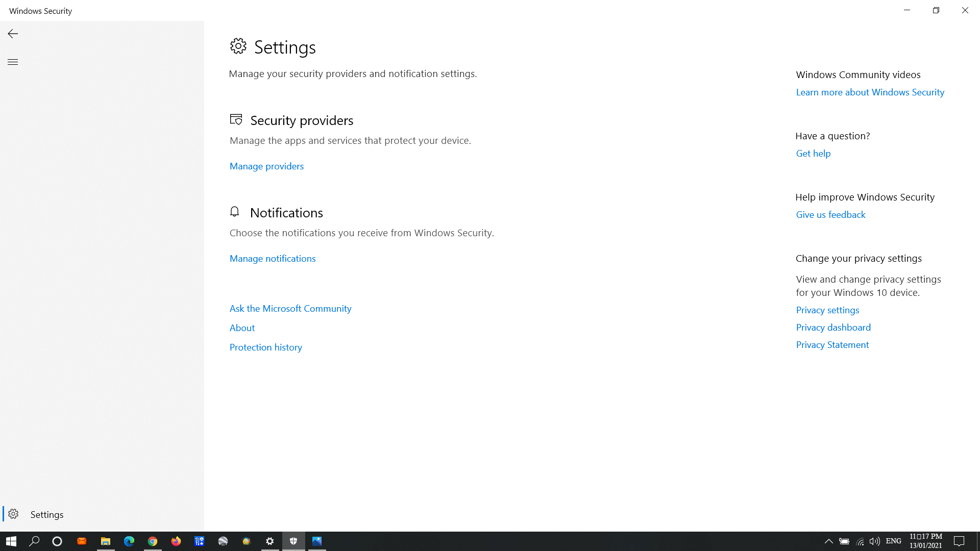980x551 pixels.
Task: Click Ask the Microsoft Community link
Action: [290, 309]
